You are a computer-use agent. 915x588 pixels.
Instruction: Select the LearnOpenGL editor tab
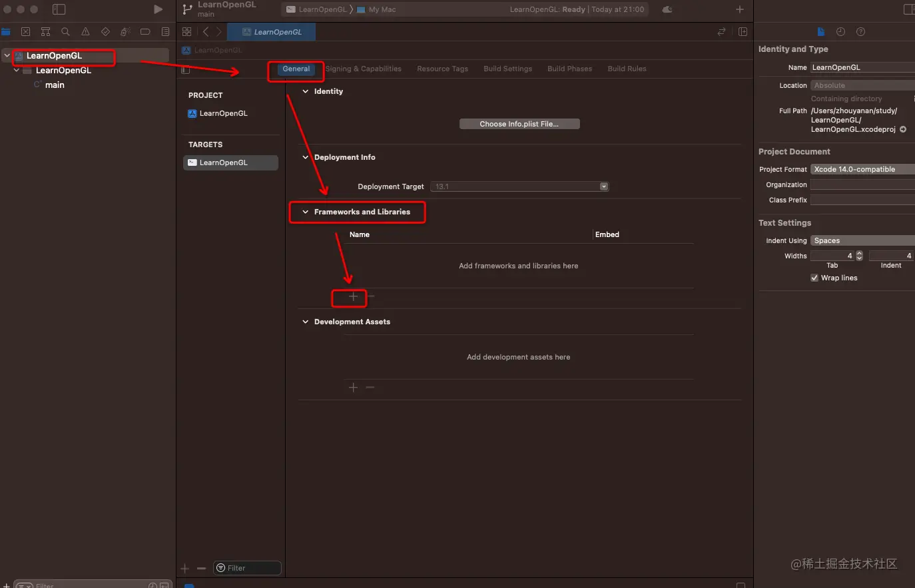tap(272, 32)
